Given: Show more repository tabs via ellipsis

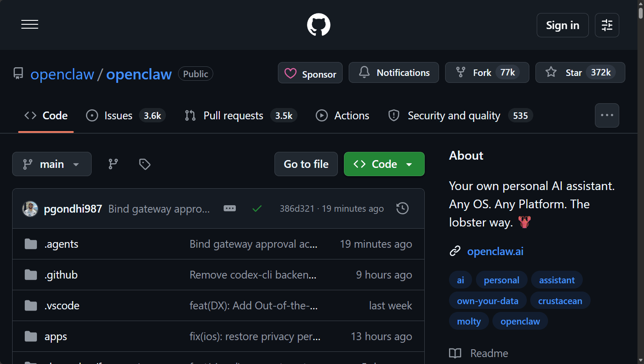Looking at the screenshot, I should 607,115.
